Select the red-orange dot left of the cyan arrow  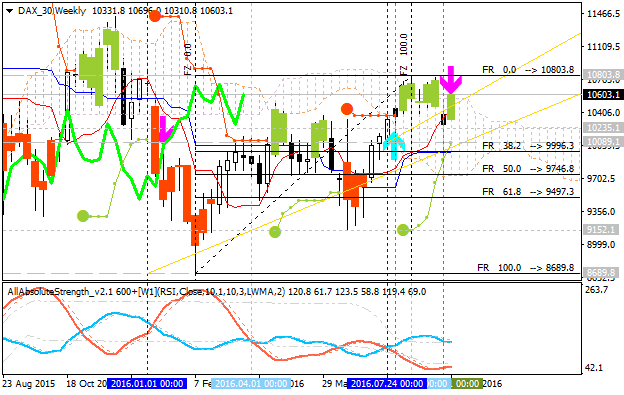(x=347, y=109)
